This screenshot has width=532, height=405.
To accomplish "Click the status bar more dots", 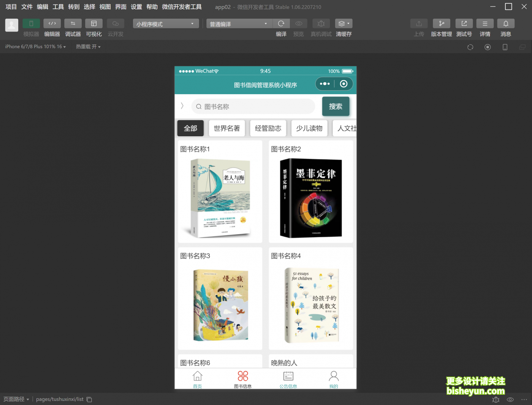I will (x=524, y=399).
